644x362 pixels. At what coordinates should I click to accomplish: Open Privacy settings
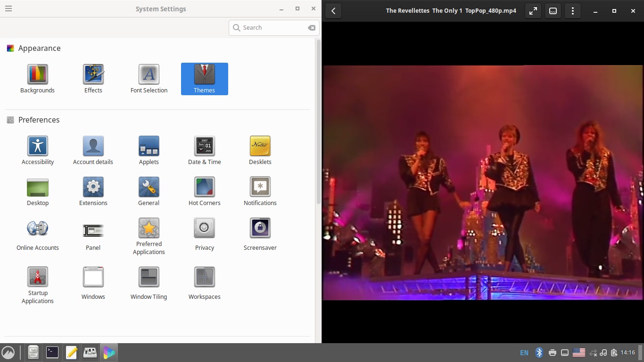click(205, 235)
